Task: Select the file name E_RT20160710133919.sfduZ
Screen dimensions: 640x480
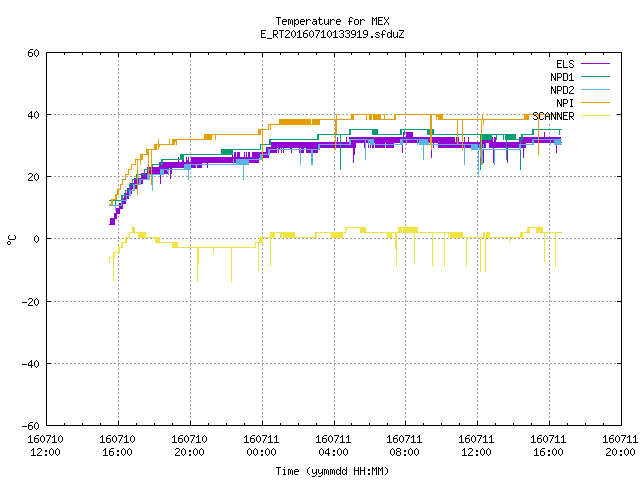Action: (x=332, y=34)
